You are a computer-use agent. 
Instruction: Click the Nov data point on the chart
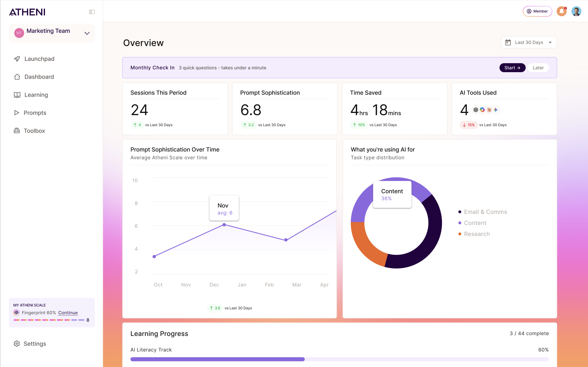coord(224,225)
